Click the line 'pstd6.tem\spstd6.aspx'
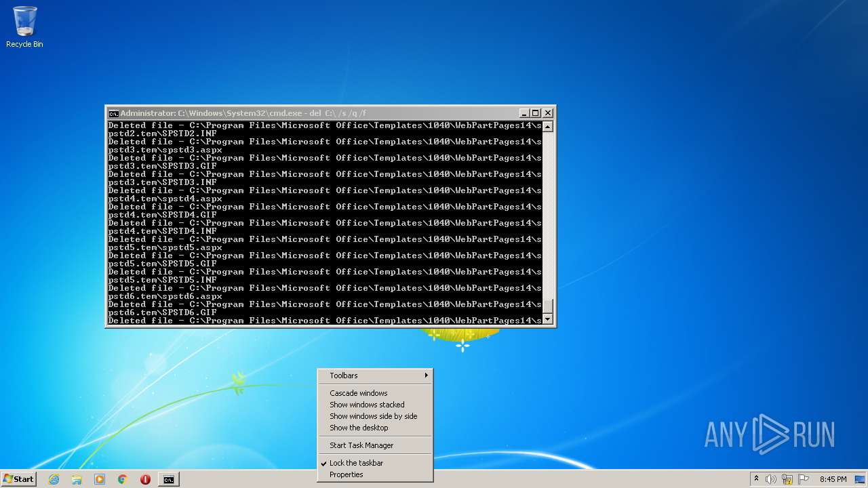Screen dimensions: 868x488 tap(165, 296)
